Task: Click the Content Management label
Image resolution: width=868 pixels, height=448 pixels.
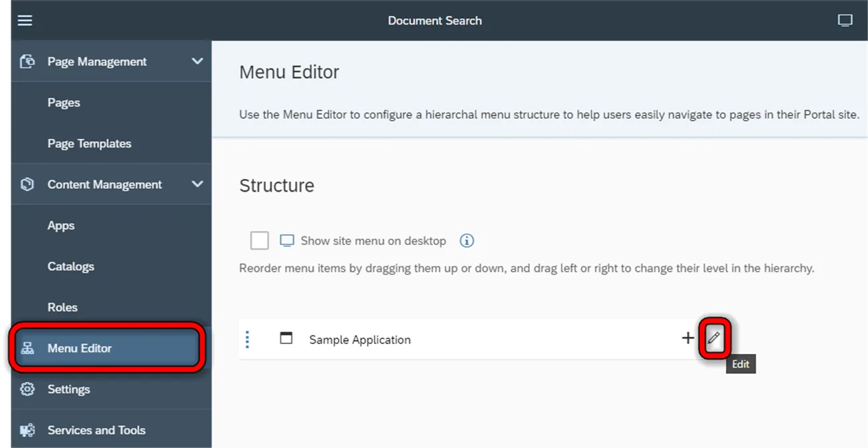Action: [105, 184]
